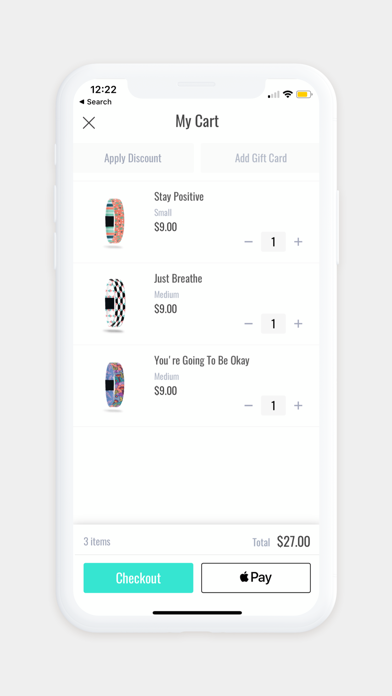Open the Apply Discount tab

(133, 158)
